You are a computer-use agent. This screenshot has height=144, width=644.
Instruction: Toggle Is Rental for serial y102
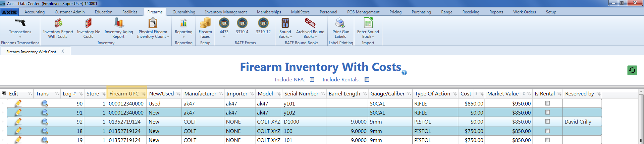(x=547, y=113)
